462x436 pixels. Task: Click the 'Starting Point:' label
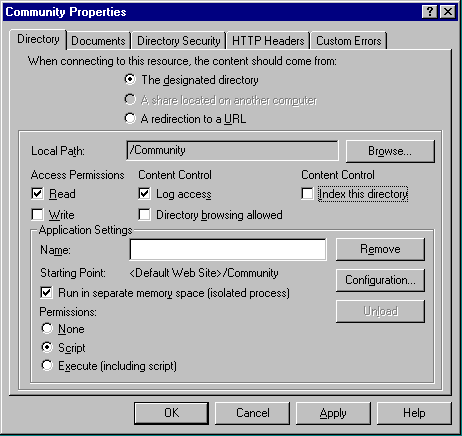73,273
